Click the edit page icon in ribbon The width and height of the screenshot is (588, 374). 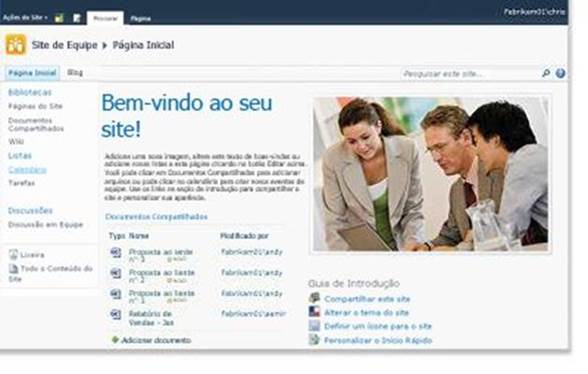coord(76,18)
